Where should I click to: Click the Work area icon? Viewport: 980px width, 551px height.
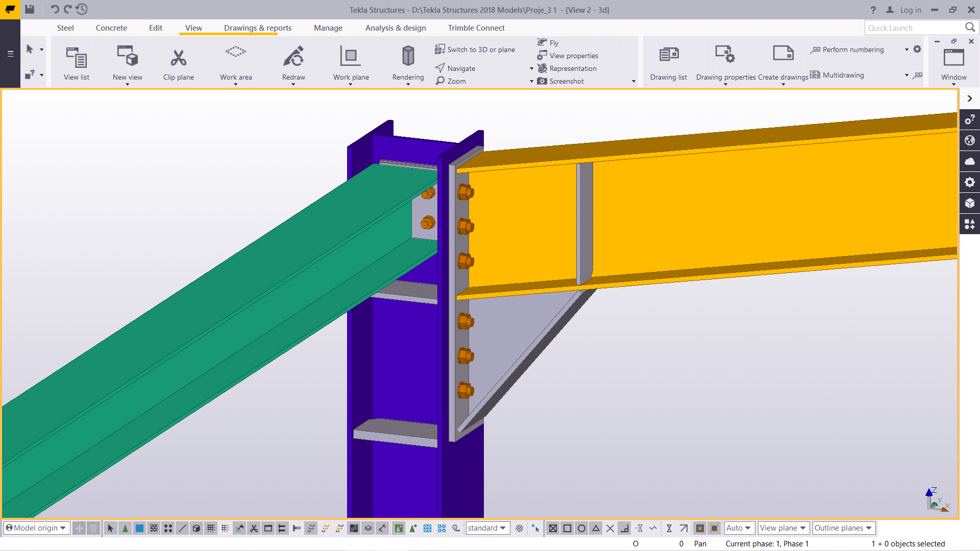point(236,53)
